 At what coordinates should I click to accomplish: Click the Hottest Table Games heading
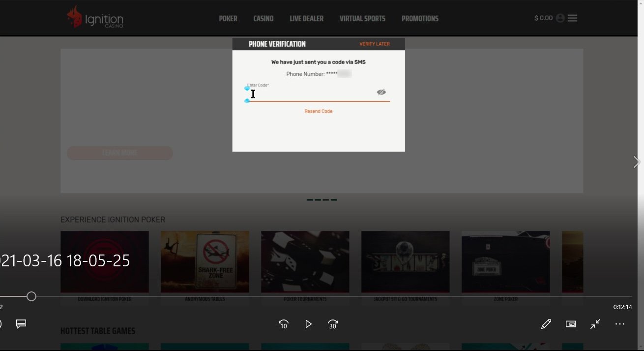point(98,331)
